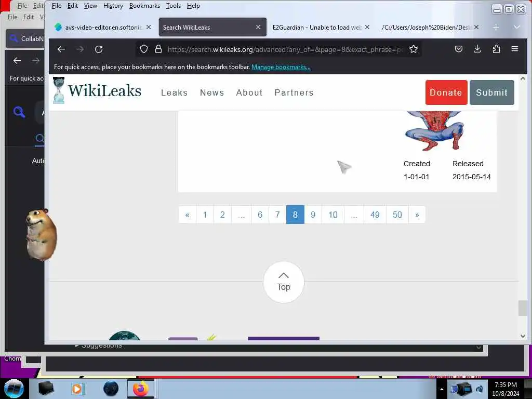Go to results page 50
This screenshot has height=399, width=532.
tap(397, 215)
